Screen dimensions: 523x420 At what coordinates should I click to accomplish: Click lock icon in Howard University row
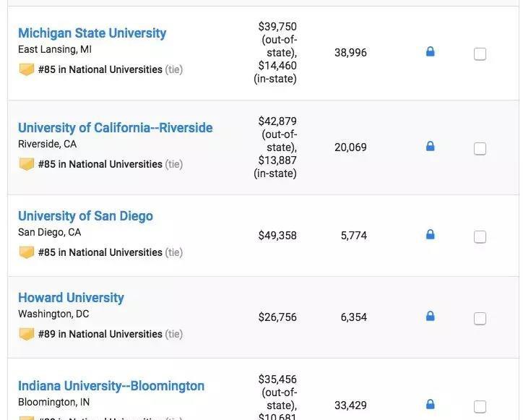click(431, 317)
